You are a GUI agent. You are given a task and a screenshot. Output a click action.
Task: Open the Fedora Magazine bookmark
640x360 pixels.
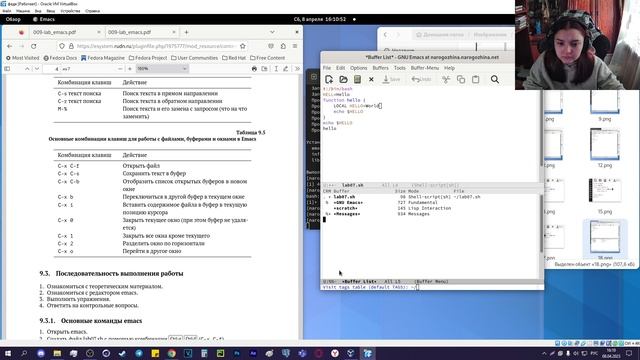point(103,58)
